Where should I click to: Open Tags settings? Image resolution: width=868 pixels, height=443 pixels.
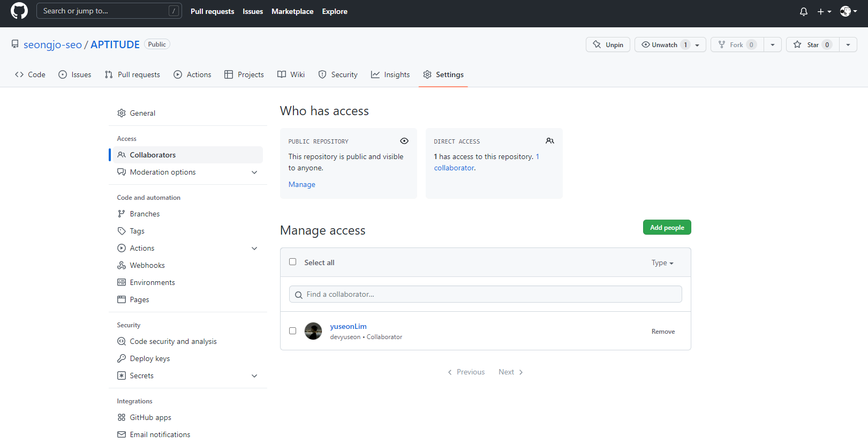tap(188, 231)
